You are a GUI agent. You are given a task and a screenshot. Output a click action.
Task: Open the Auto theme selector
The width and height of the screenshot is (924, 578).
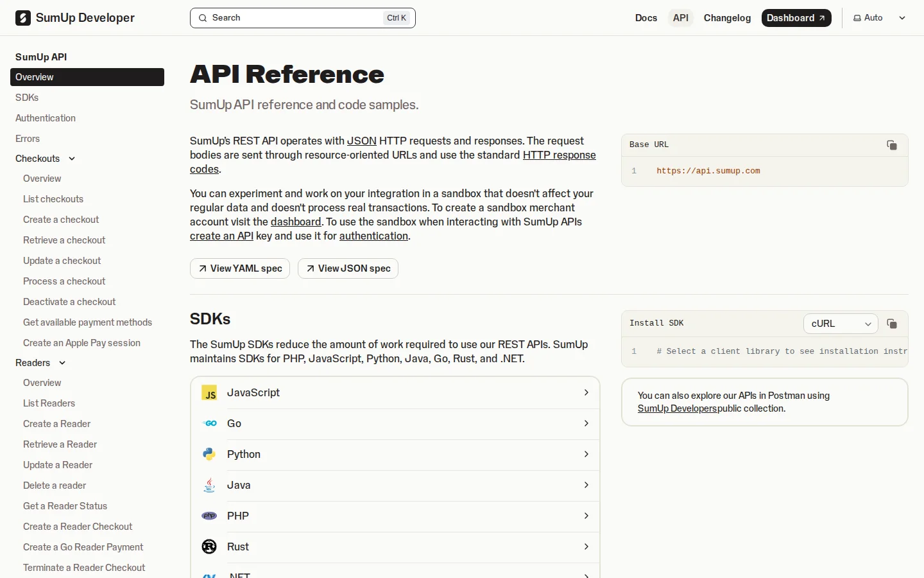point(879,18)
